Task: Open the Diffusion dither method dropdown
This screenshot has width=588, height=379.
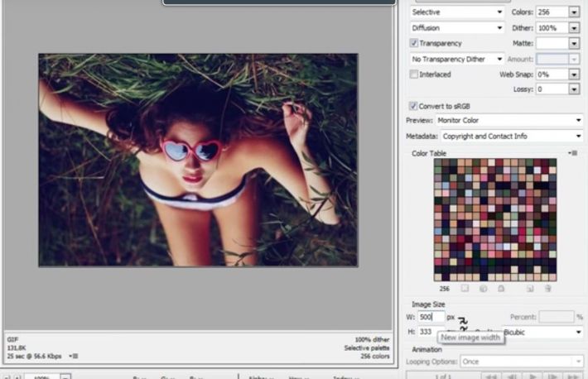Action: pos(456,27)
